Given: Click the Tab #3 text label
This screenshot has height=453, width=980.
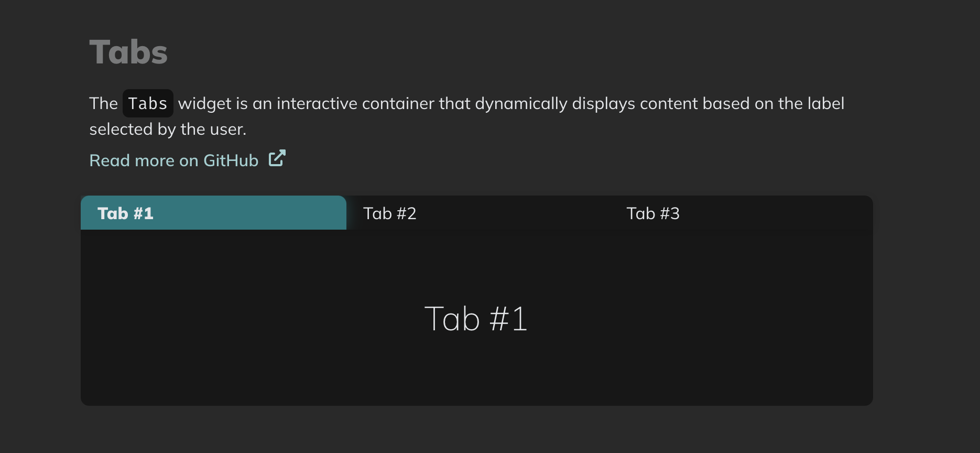Looking at the screenshot, I should (652, 213).
